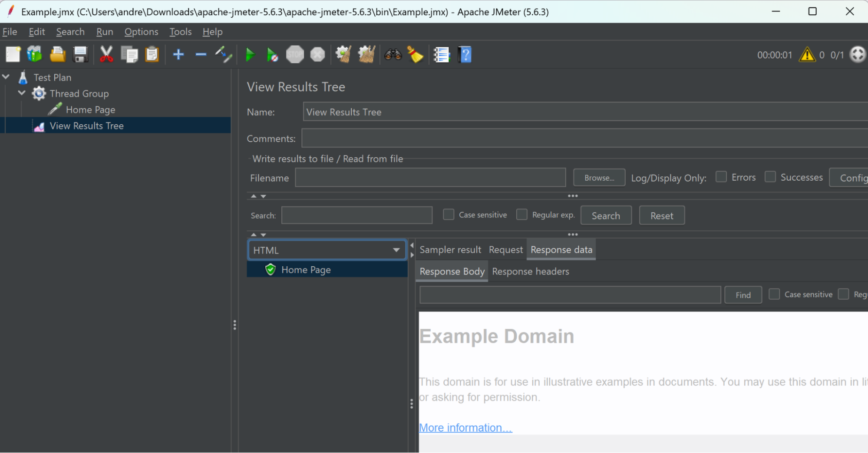Toggle Case sensitive beside Search field
This screenshot has height=453, width=868.
pyautogui.click(x=449, y=215)
